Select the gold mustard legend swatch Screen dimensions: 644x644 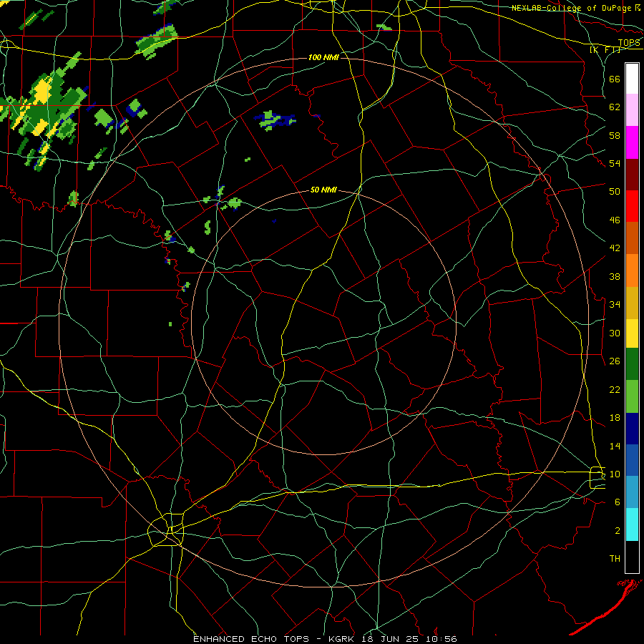click(632, 303)
